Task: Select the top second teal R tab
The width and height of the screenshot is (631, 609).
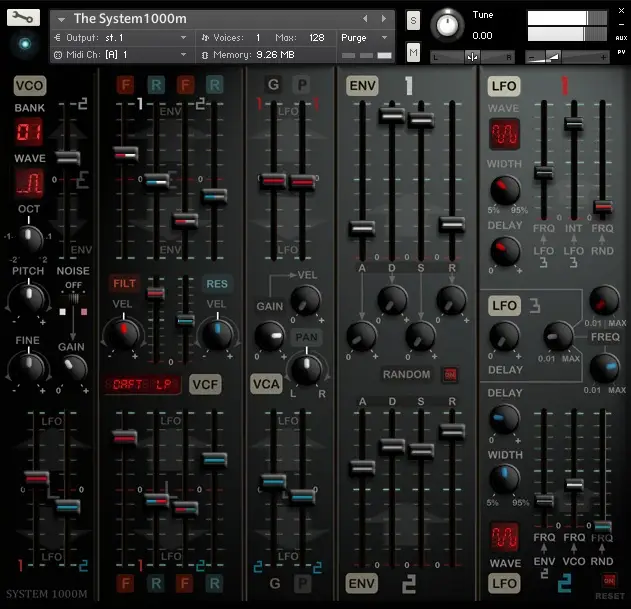Action: pos(215,85)
